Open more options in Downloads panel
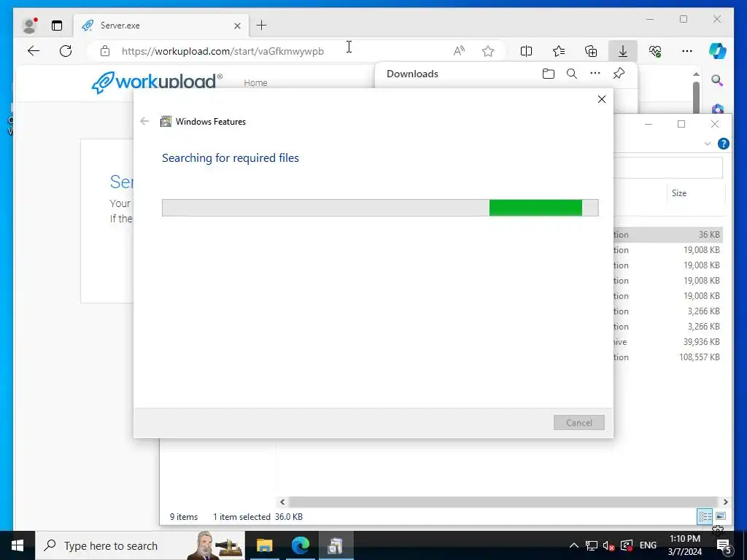 point(595,74)
